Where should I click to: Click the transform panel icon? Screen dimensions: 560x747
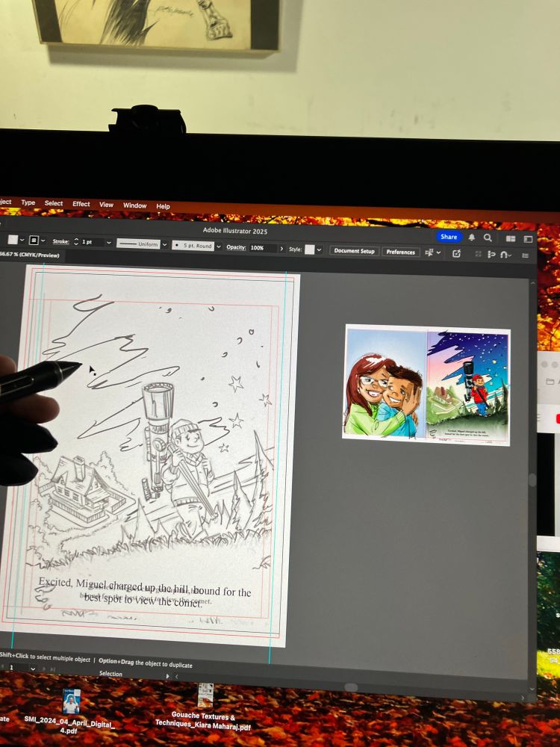click(x=478, y=255)
